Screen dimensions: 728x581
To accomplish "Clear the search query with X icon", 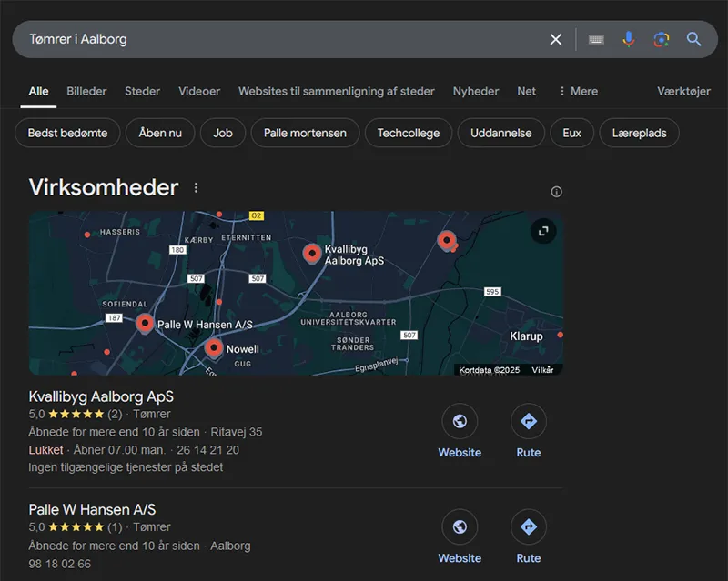I will (556, 39).
